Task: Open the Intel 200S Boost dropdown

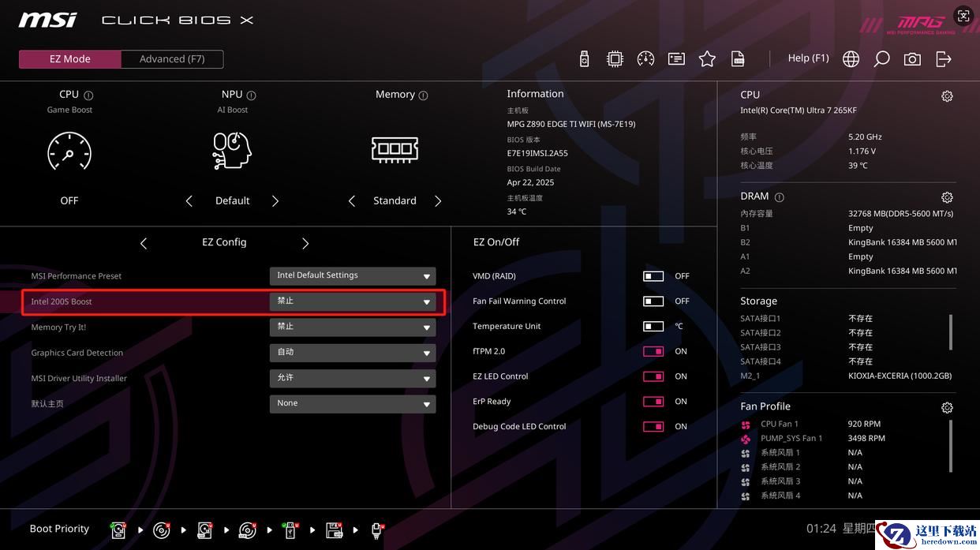Action: coord(353,301)
